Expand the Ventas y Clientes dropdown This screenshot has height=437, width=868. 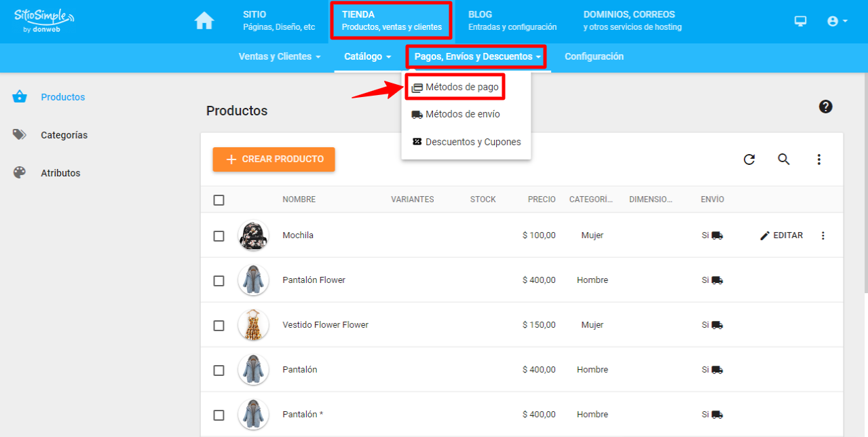(x=279, y=57)
